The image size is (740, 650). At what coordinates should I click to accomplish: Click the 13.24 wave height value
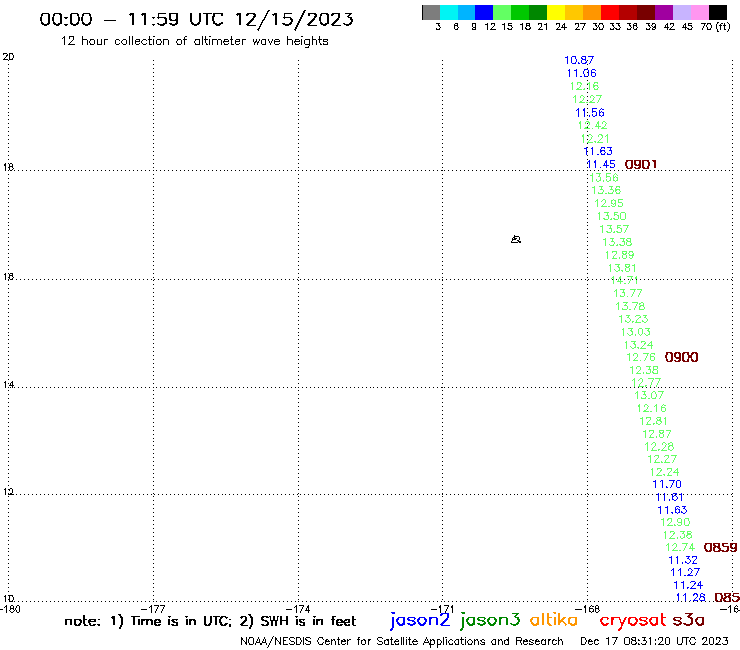(x=638, y=345)
